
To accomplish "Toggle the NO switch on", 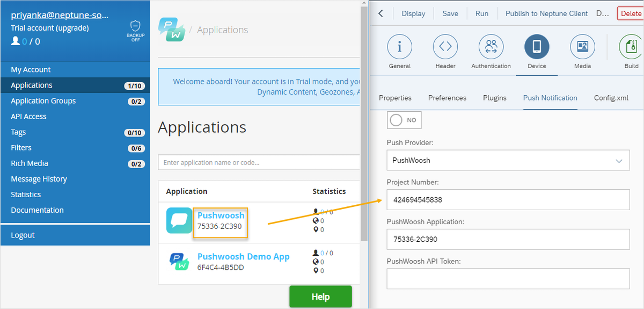I will [404, 120].
